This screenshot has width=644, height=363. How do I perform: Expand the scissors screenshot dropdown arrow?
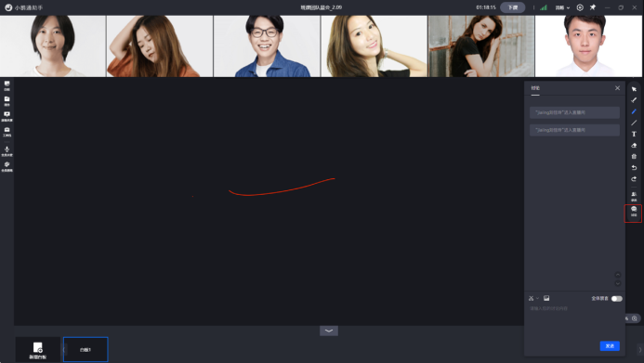[x=537, y=298]
